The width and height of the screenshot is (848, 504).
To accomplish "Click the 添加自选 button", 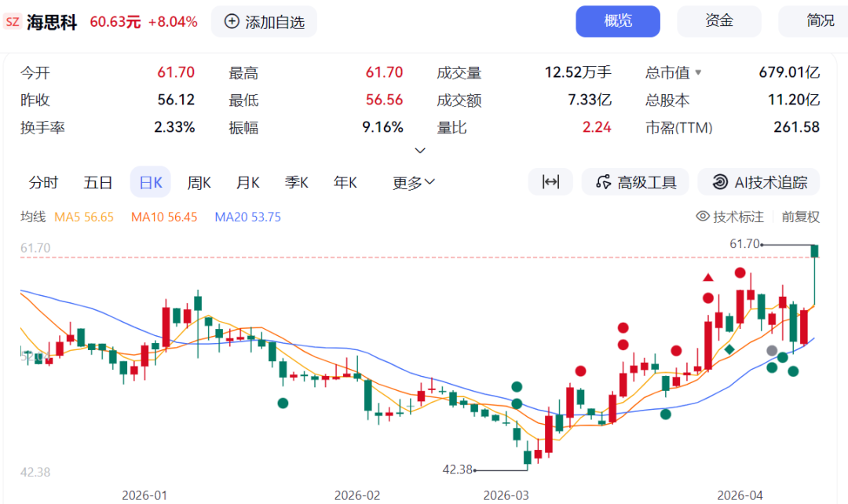I will pos(265,22).
